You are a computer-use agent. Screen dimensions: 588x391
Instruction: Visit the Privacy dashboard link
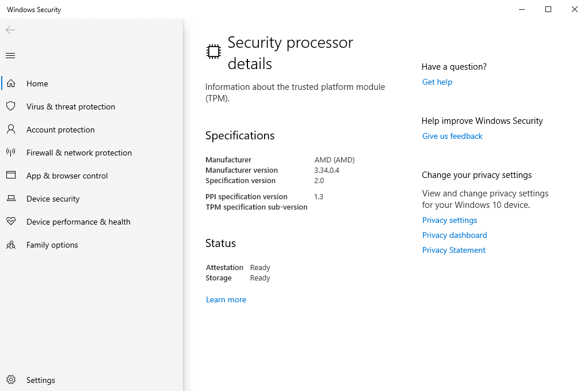point(455,235)
